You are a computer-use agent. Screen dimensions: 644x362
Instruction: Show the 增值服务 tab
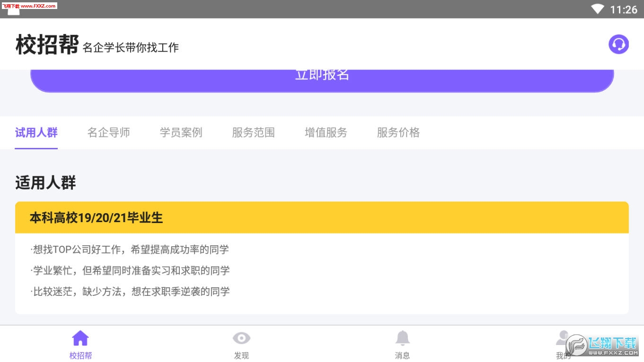[x=326, y=133]
